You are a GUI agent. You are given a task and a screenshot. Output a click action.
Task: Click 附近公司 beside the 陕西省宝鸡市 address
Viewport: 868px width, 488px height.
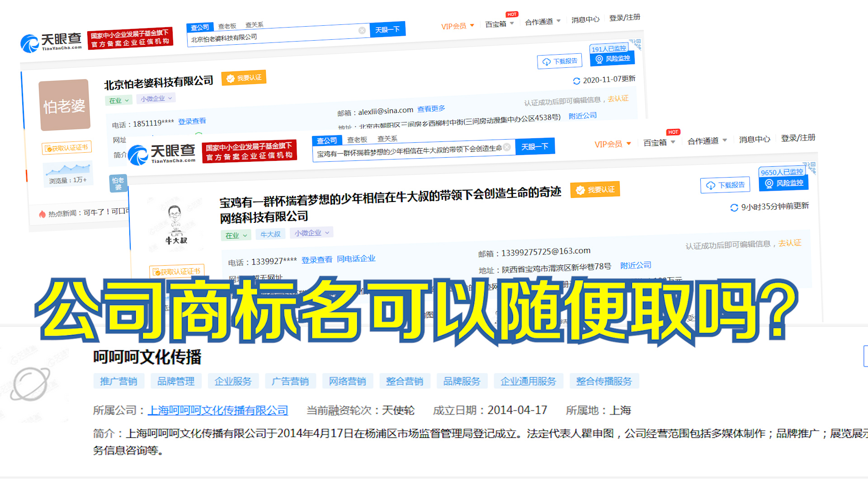tap(636, 266)
